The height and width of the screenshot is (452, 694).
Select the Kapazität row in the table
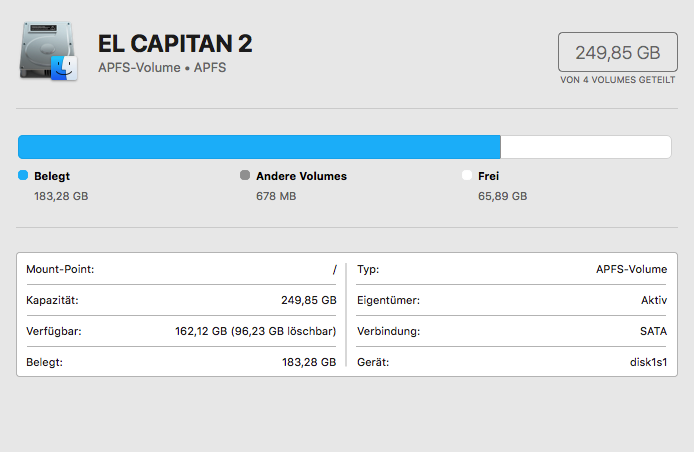(181, 300)
